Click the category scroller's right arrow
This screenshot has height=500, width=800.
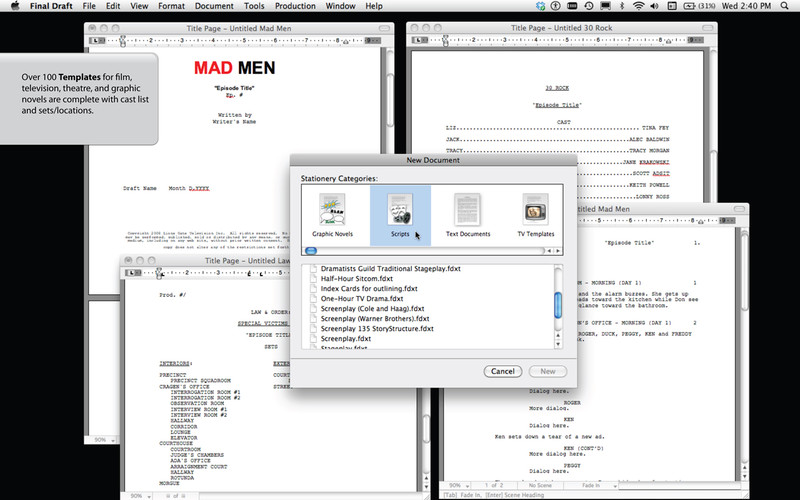click(558, 251)
